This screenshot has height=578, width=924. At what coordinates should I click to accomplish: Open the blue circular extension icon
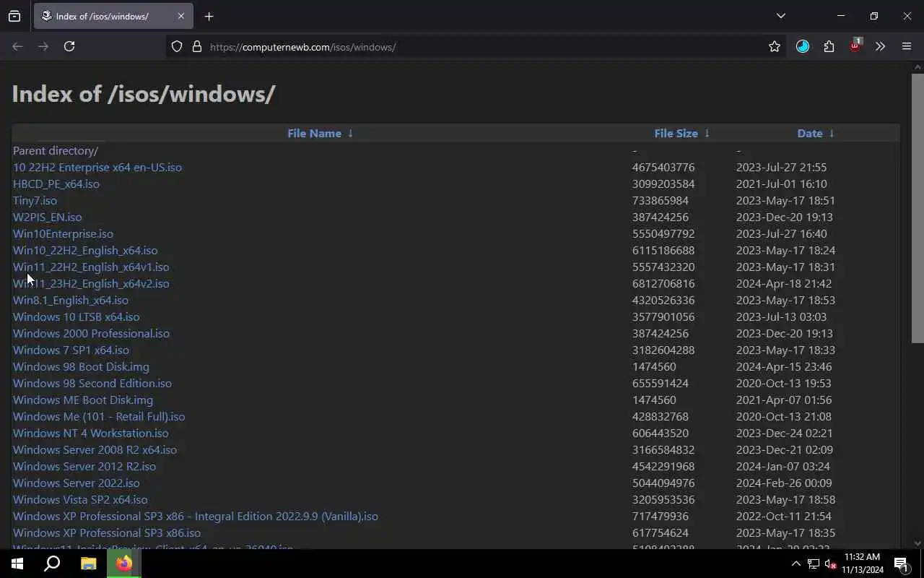803,46
